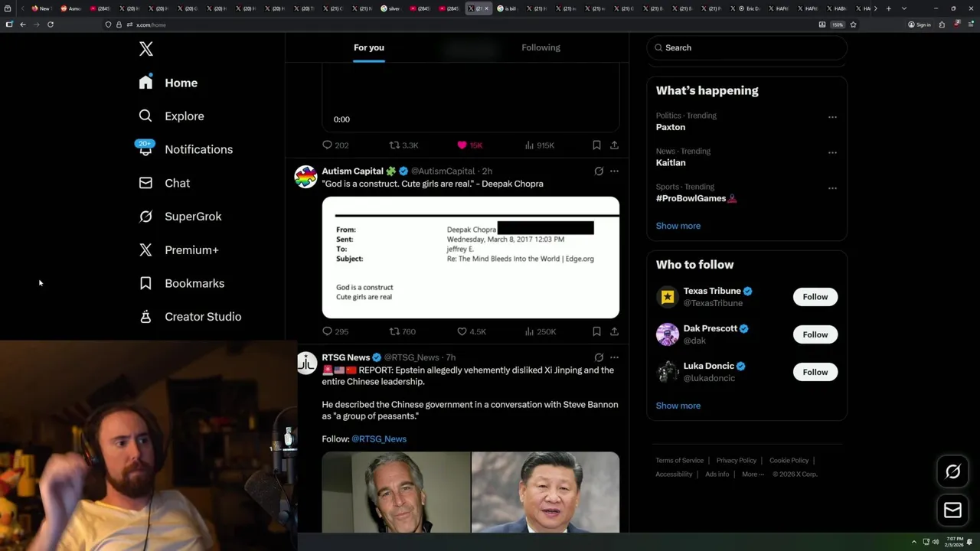Open Privacy Policy link
Screen dimensions: 980x551
point(737,461)
